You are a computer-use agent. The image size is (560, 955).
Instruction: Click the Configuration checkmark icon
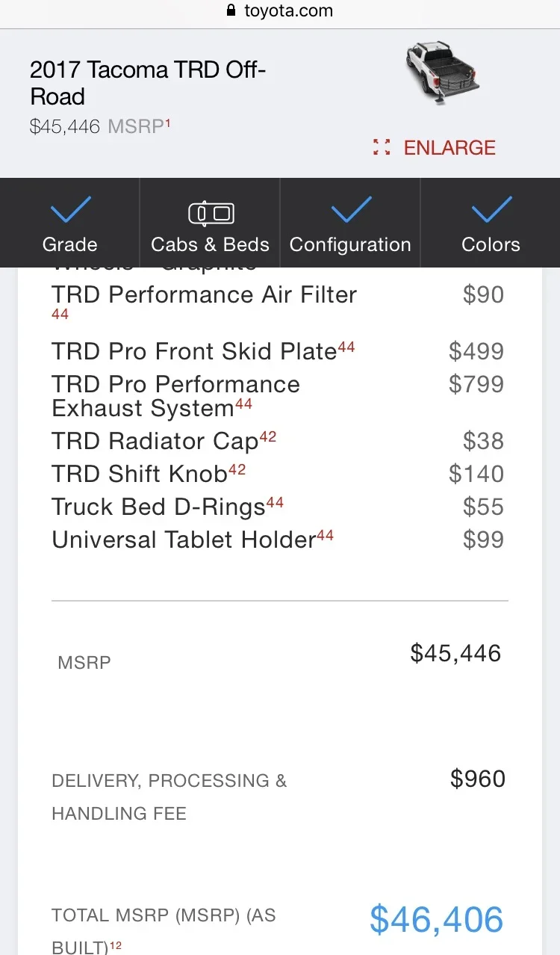coord(351,209)
